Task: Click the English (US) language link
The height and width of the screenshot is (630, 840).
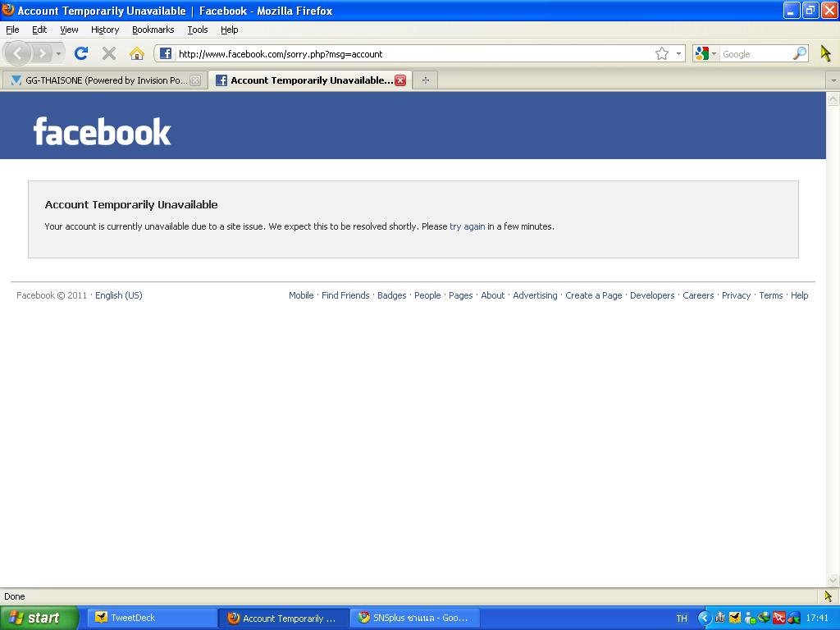Action: pyautogui.click(x=118, y=295)
